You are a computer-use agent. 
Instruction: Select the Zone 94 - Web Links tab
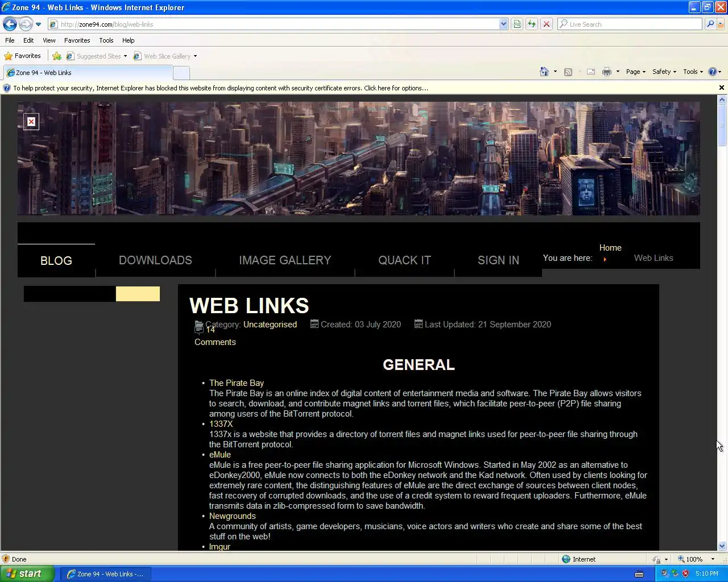(x=88, y=73)
